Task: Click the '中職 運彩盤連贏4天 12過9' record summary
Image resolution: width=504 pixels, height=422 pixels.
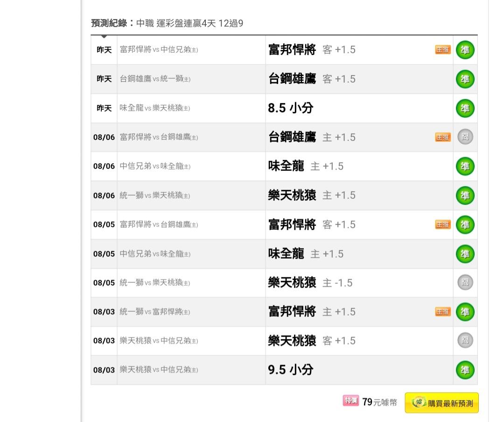Action: (189, 23)
